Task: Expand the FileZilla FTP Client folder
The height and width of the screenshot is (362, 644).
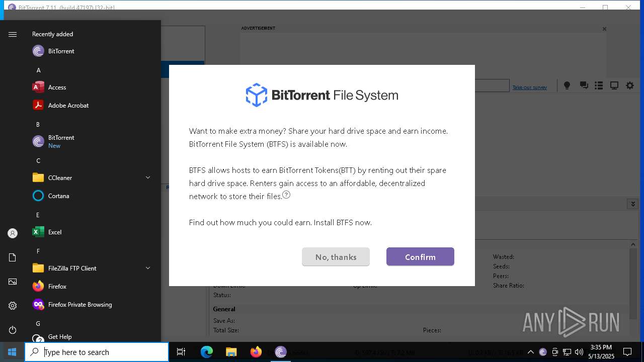Action: (93, 268)
